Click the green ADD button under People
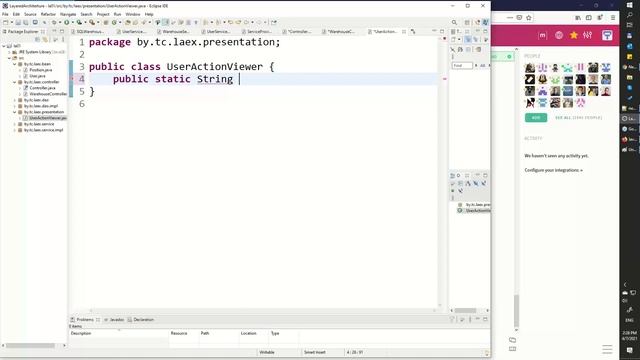640x360 pixels. tap(536, 118)
